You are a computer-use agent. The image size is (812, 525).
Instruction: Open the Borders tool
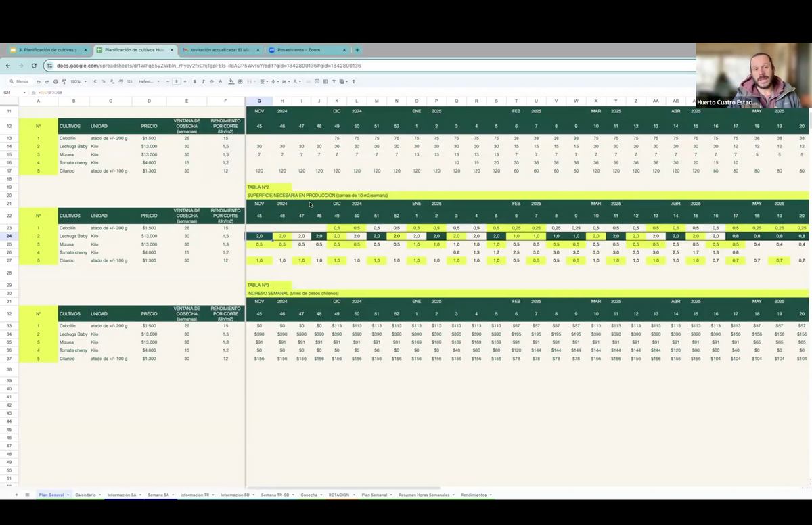[242, 81]
